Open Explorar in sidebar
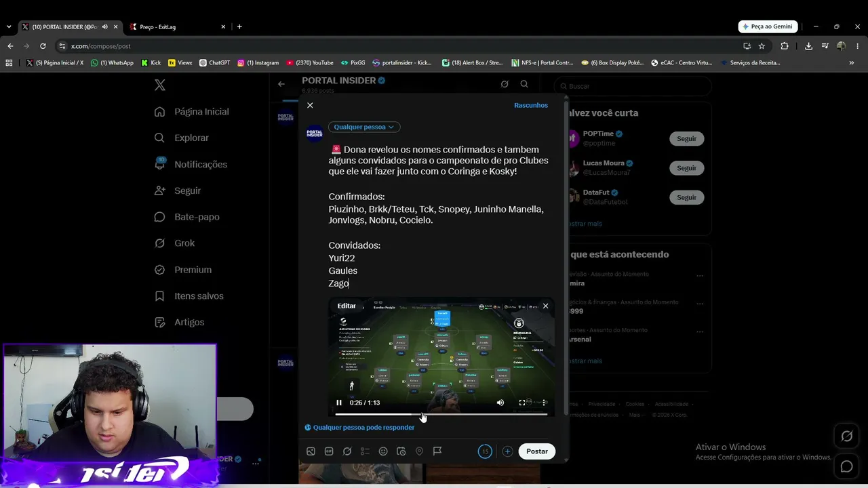The height and width of the screenshot is (488, 868). point(182,138)
